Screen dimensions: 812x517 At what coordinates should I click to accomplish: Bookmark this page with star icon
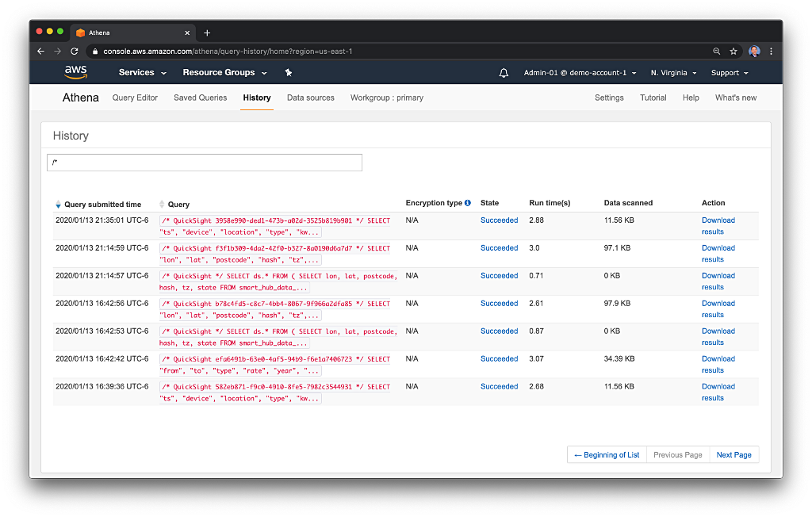733,52
